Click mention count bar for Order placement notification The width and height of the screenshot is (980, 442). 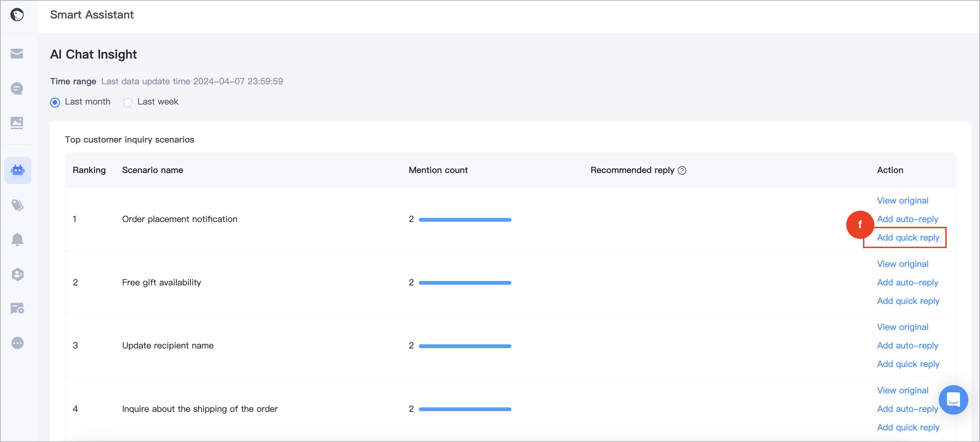[465, 220]
